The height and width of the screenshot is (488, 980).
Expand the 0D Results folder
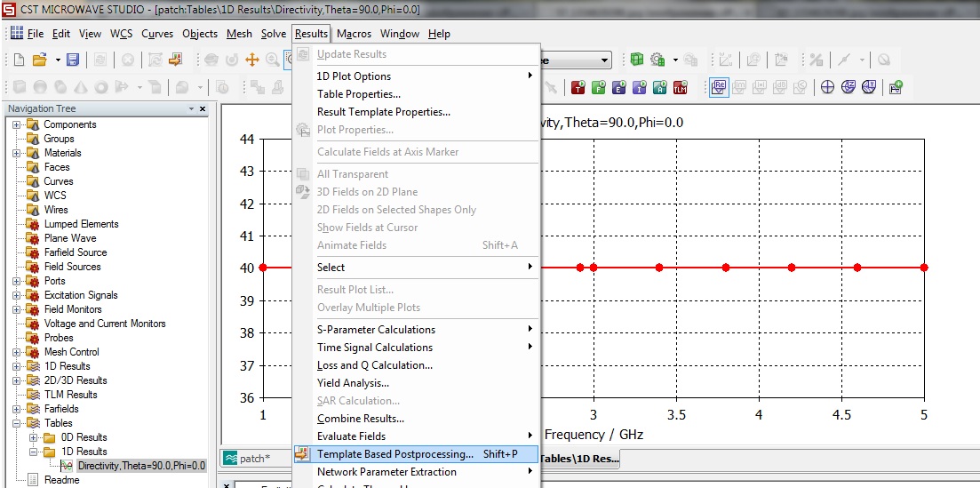coord(33,437)
